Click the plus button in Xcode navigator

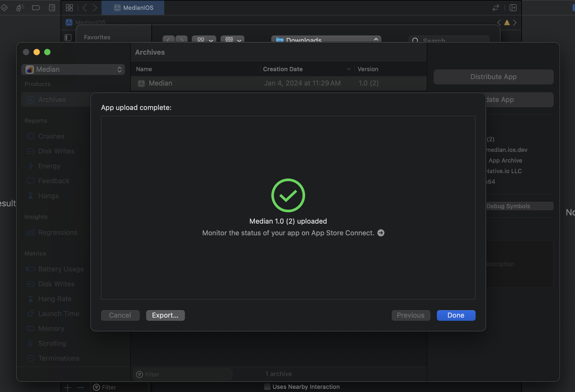click(x=67, y=387)
